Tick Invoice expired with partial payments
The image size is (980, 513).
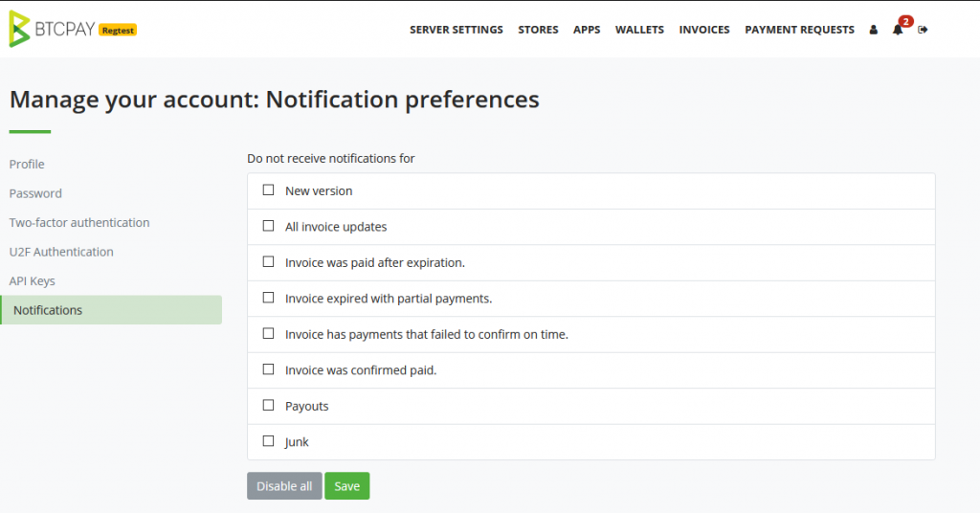coord(268,298)
